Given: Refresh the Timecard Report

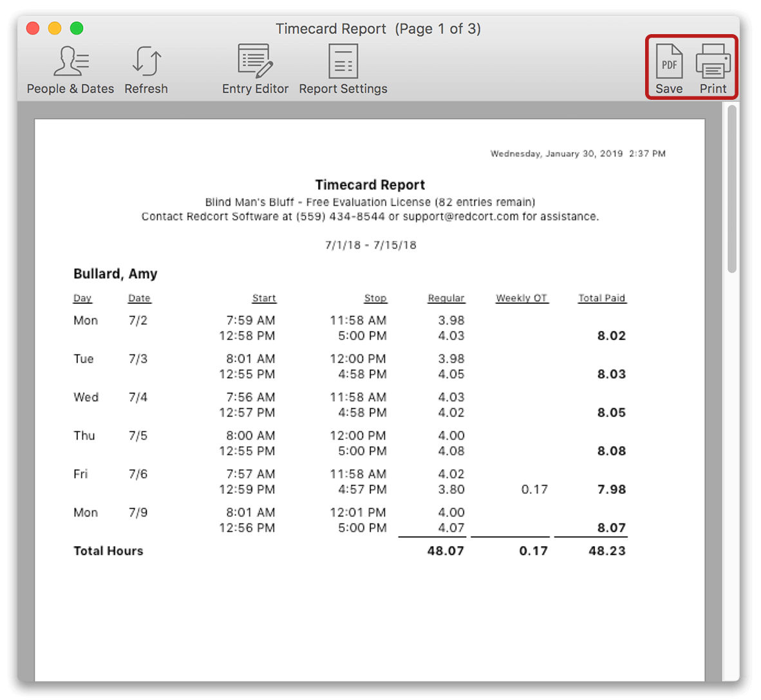Looking at the screenshot, I should pos(146,69).
